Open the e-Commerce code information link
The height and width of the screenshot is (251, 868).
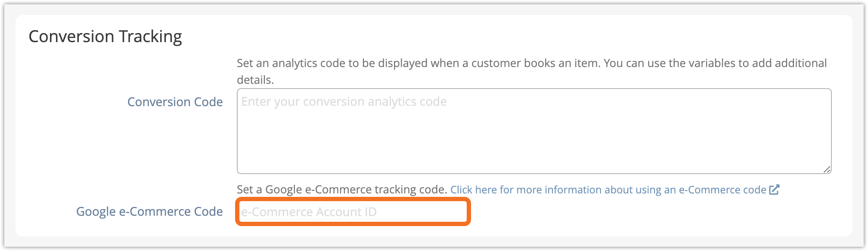pos(608,190)
